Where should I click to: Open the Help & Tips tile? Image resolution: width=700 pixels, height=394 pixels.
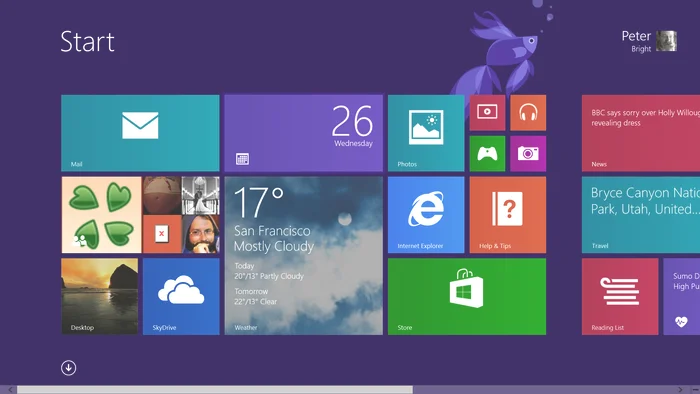[x=508, y=215]
